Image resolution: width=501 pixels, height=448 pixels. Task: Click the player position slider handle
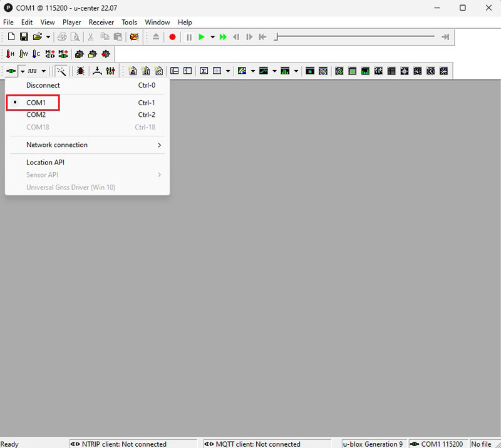click(276, 37)
